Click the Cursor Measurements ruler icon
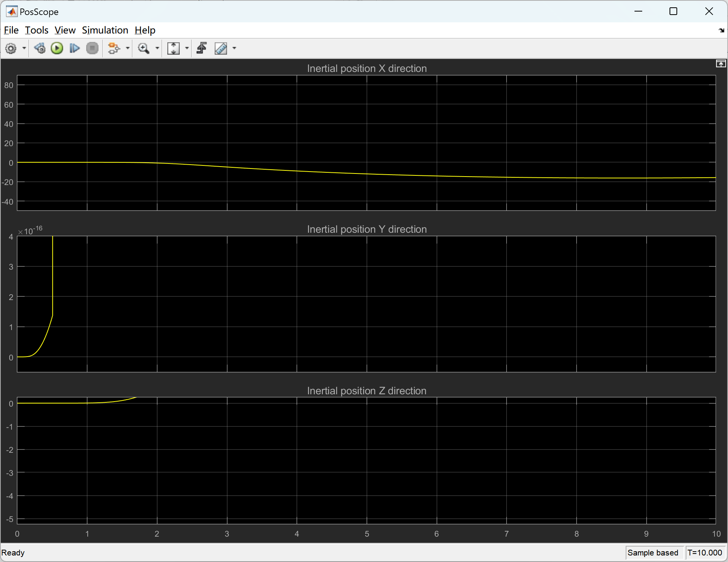Screen dimensions: 728x562 221,48
